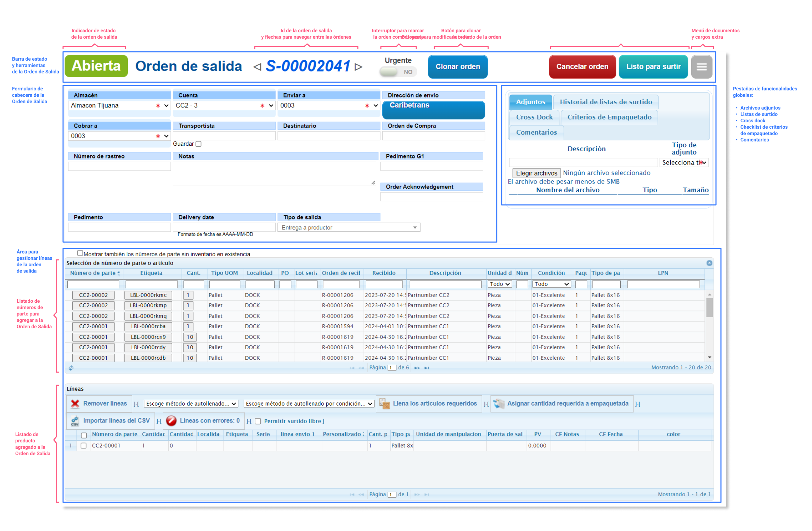Image resolution: width=812 pixels, height=531 pixels.
Task: Collapse the Selección de número de parte panel
Action: pyautogui.click(x=709, y=263)
